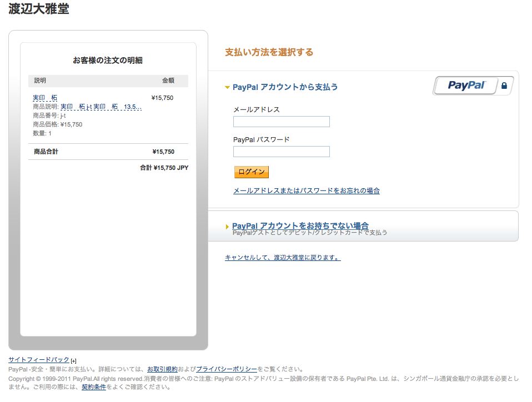532x402 pixels.
Task: Click the 渡辺大雅堂 store title
Action: coord(39,9)
